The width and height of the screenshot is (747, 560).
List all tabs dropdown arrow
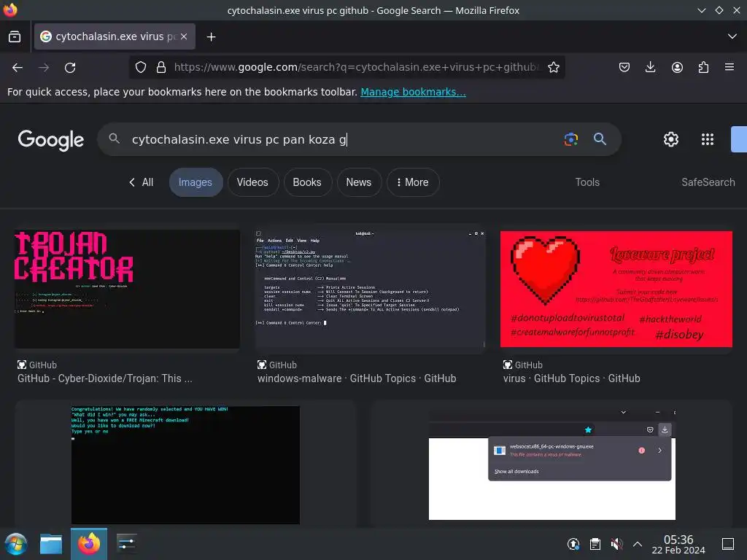(732, 36)
